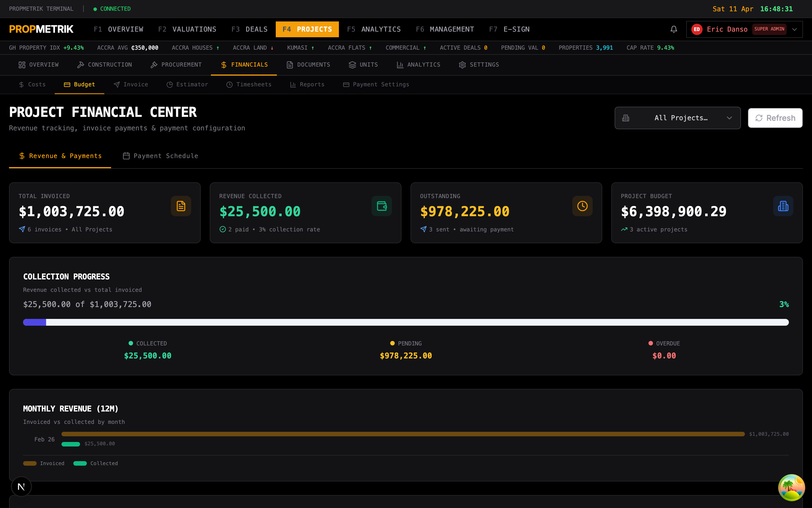Open the Estimator sub-tab

187,85
